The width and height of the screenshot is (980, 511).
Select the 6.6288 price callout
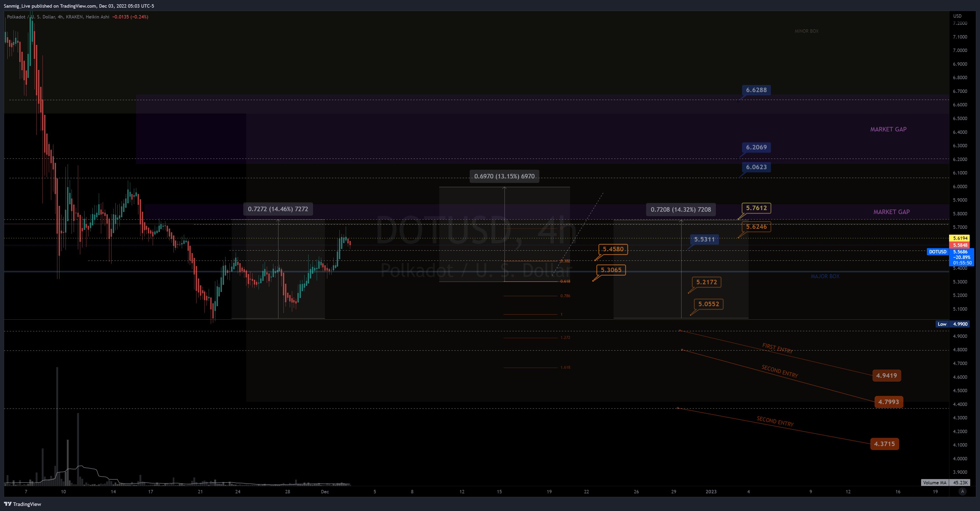756,90
